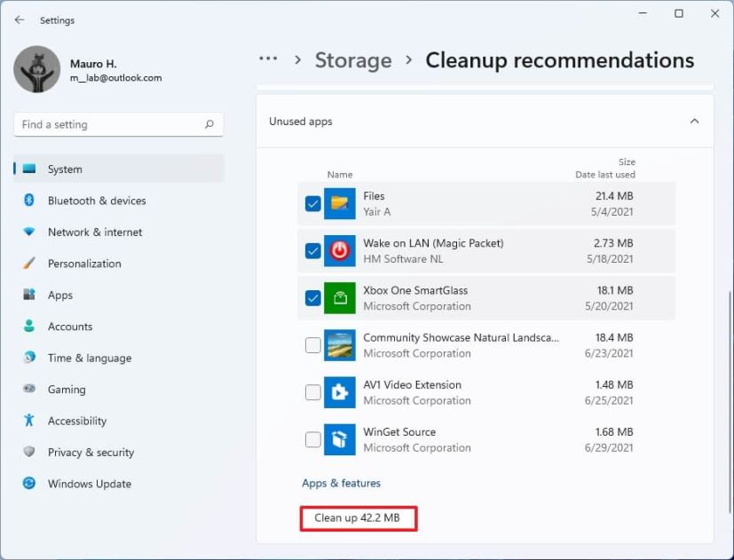Click the Files app folder icon

339,203
